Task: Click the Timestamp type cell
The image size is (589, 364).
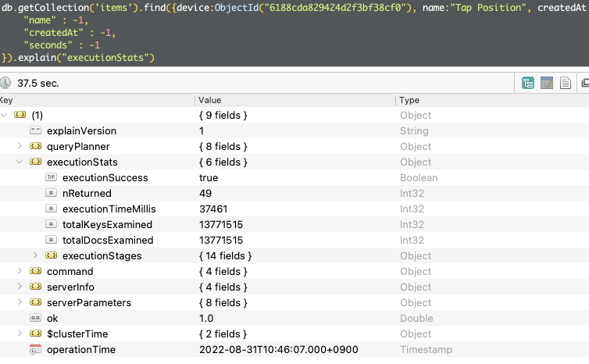Action: tap(426, 349)
